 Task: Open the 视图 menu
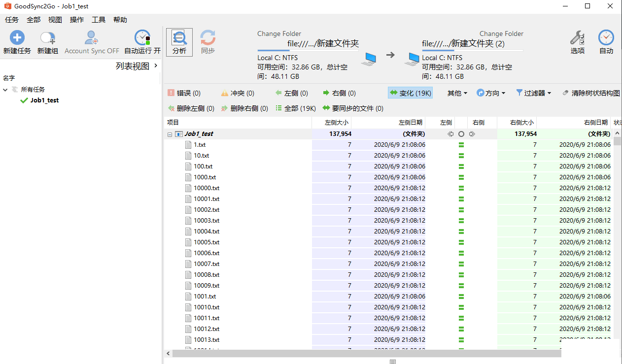55,20
